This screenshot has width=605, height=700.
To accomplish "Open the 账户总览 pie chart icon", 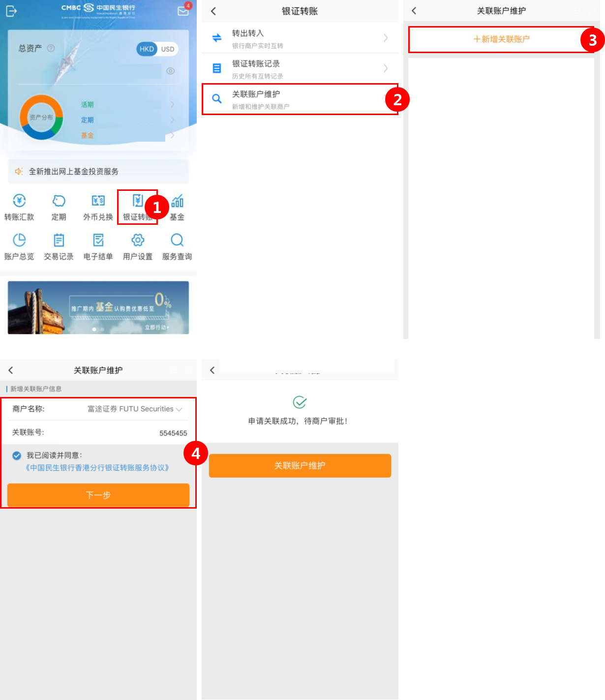I will pos(19,240).
